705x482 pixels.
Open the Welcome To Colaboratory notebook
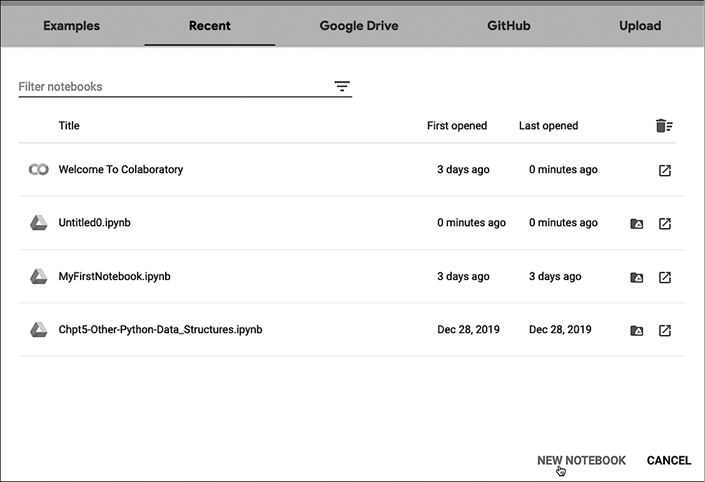click(121, 170)
